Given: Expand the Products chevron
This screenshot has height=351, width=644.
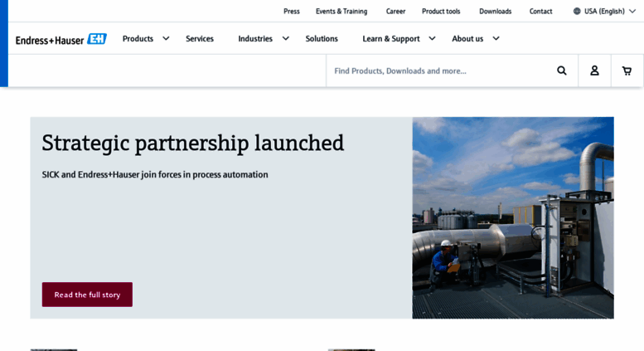Looking at the screenshot, I should tap(166, 39).
